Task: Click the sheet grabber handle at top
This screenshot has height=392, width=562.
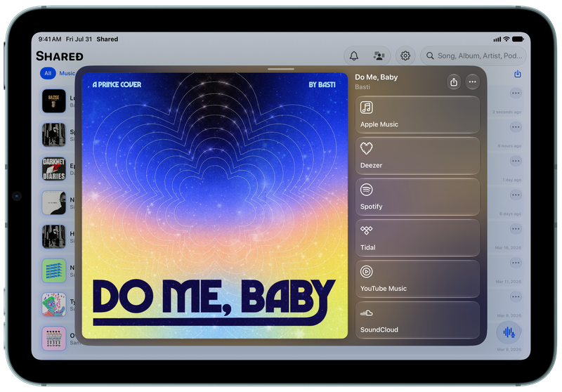Action: 281,69
